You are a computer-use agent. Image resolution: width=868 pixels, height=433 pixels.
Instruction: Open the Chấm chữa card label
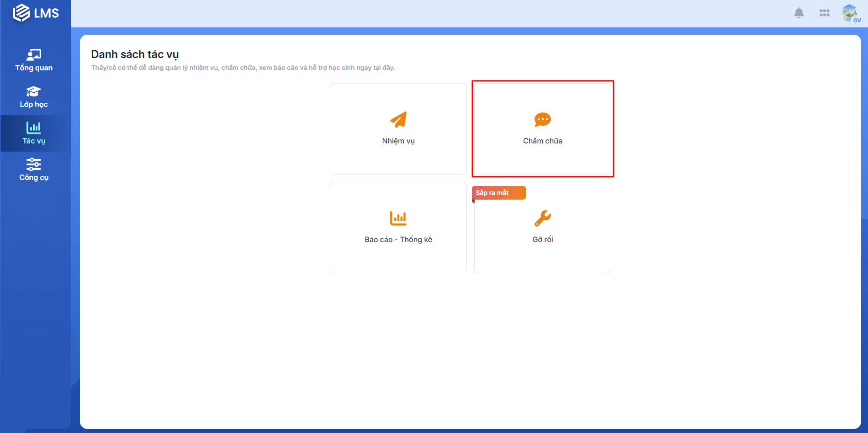pos(542,141)
